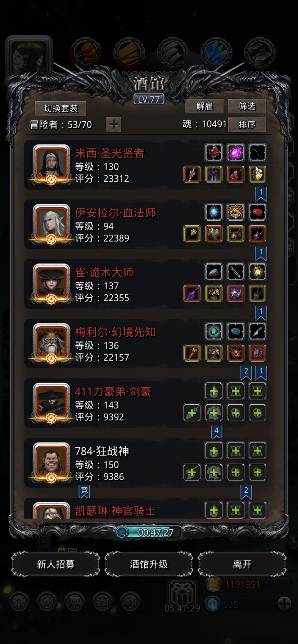Image resolution: width=298 pixels, height=644 pixels.
Task: Click 离开 to leave the tavern
Action: 242,564
